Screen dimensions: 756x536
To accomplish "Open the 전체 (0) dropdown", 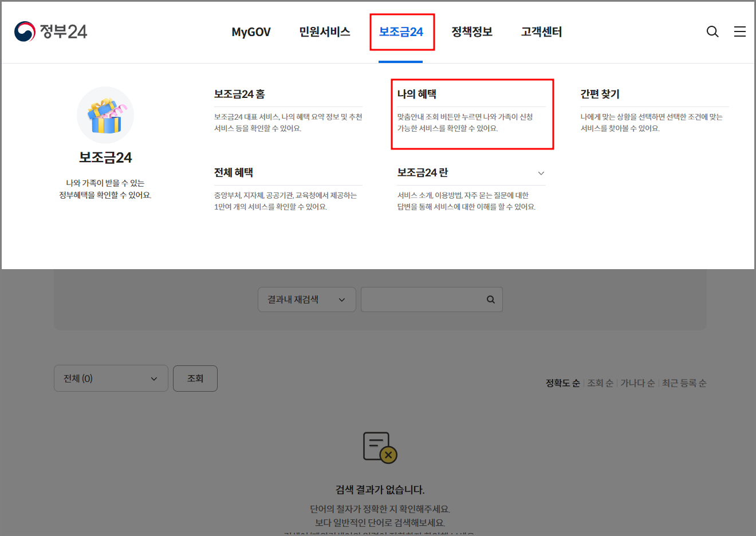I will 111,379.
